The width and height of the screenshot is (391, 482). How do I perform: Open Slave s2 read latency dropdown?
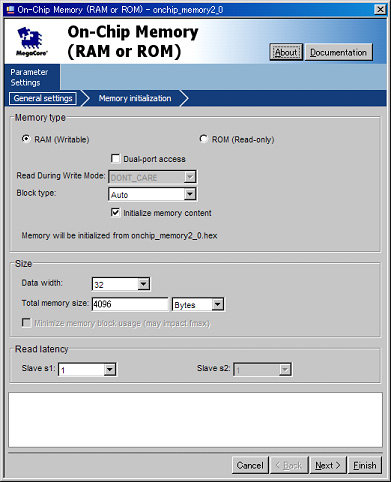(263, 369)
